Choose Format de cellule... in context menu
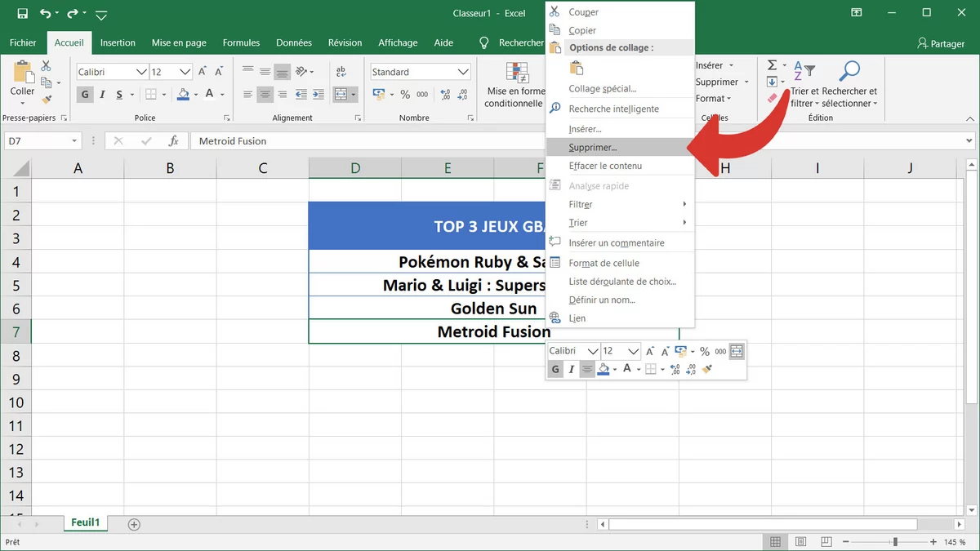The image size is (980, 551). pyautogui.click(x=619, y=263)
